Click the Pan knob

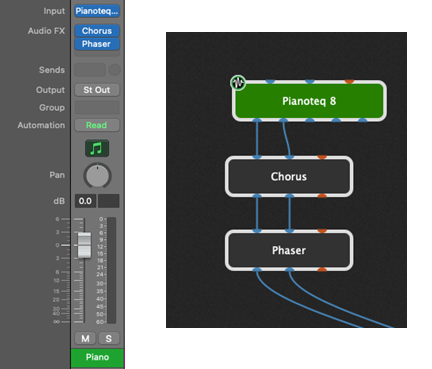point(97,175)
